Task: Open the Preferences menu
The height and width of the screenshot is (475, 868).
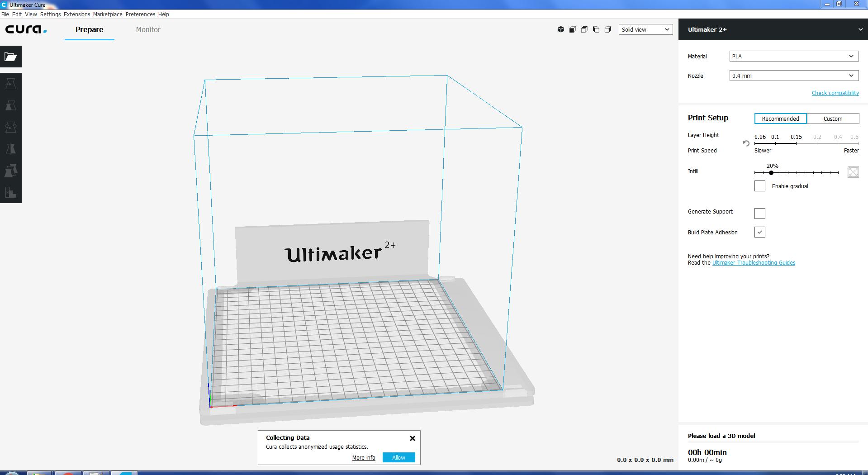Action: point(140,14)
